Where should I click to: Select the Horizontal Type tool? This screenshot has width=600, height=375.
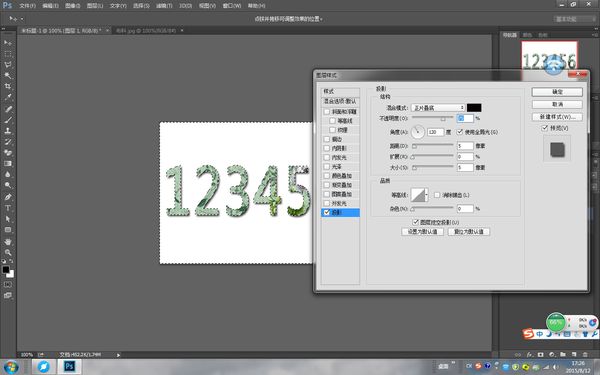coord(8,208)
